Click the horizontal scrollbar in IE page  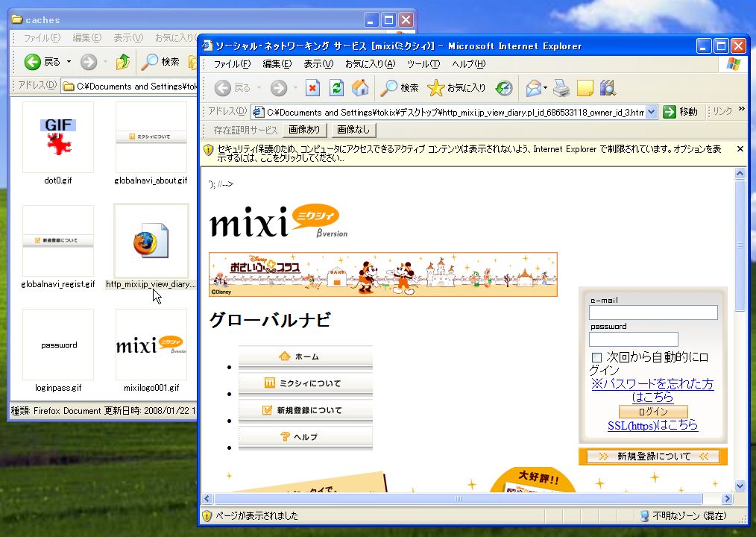[458, 498]
